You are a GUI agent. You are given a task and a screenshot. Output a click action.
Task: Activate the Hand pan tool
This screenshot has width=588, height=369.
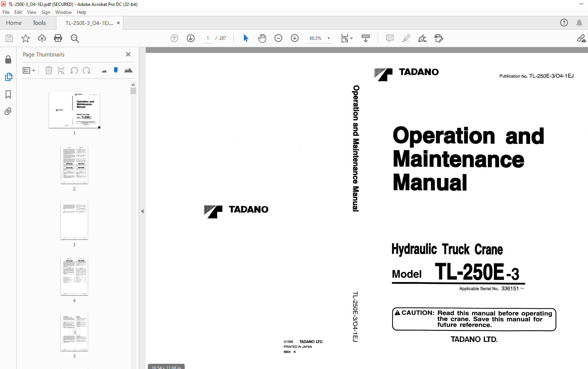point(262,38)
